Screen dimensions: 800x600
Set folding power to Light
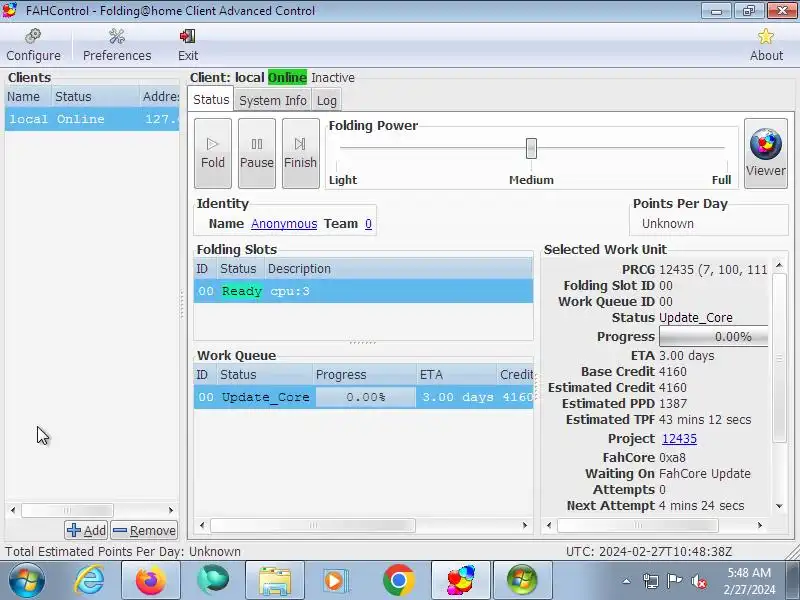(343, 180)
